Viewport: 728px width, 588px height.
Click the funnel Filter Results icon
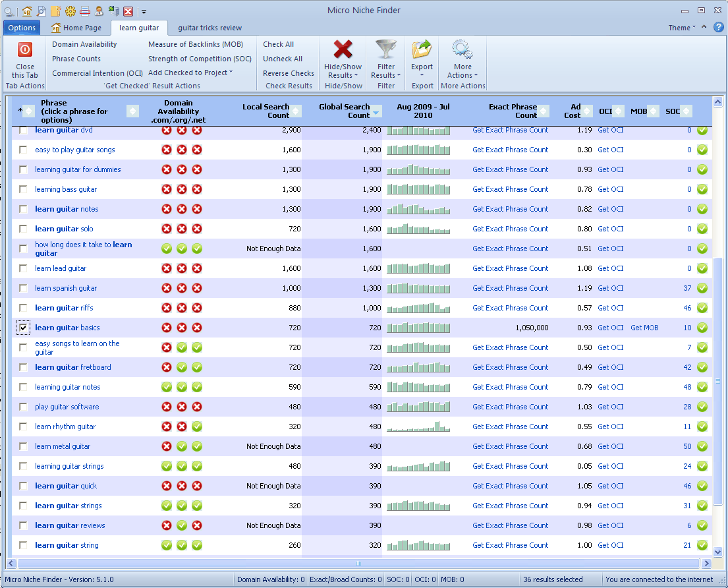click(386, 49)
